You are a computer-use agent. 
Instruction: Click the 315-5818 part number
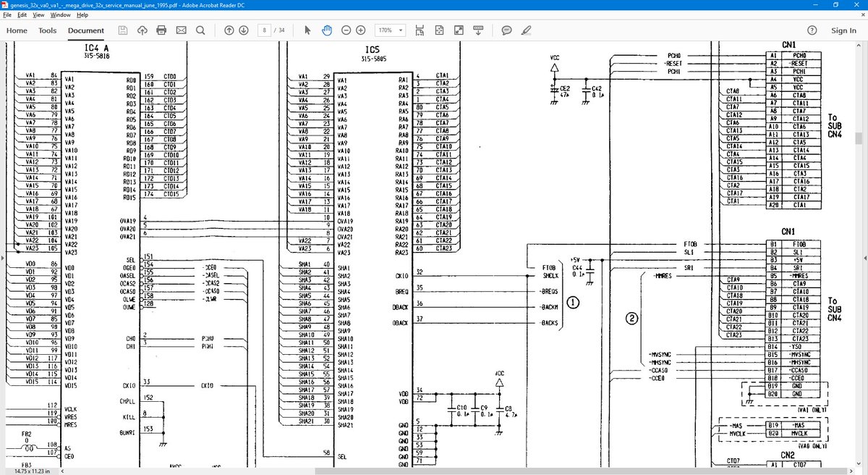click(96, 55)
